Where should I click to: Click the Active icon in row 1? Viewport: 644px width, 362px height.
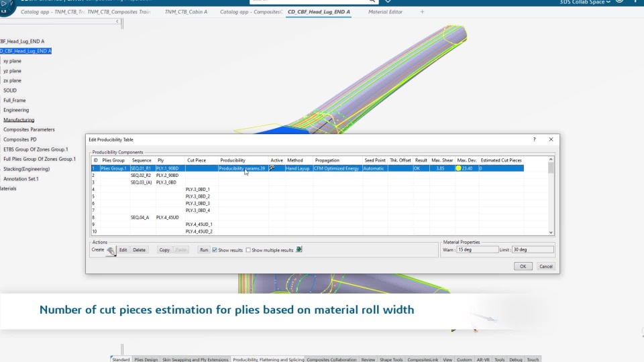pyautogui.click(x=272, y=168)
